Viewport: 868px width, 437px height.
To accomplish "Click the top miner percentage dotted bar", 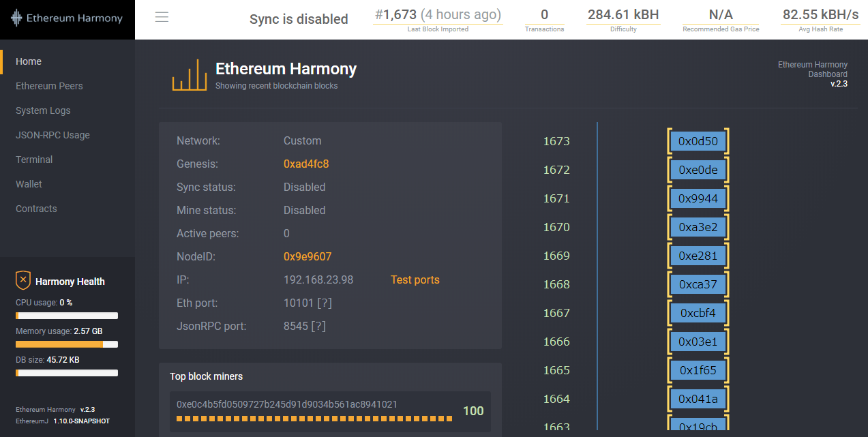I will click(314, 419).
